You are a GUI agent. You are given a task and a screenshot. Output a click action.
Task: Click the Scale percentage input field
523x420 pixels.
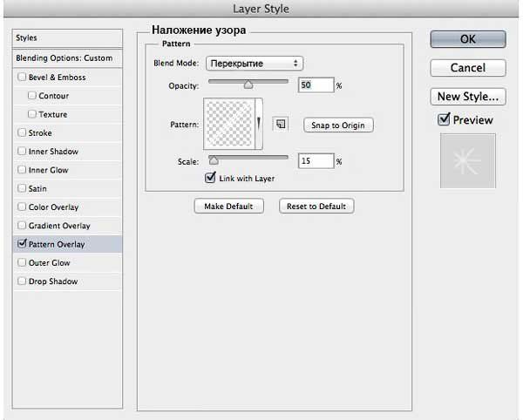click(316, 161)
